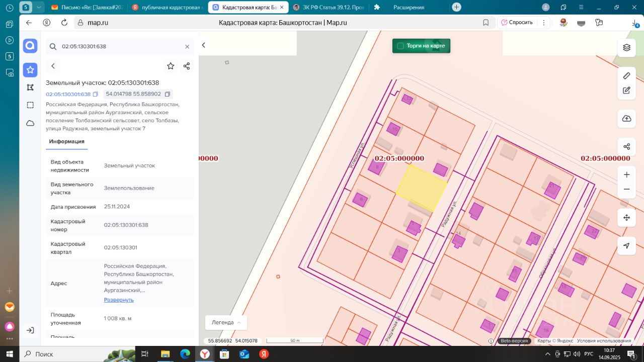Open the browser main menu
Viewport: 644px width, 362px height.
tap(581, 8)
